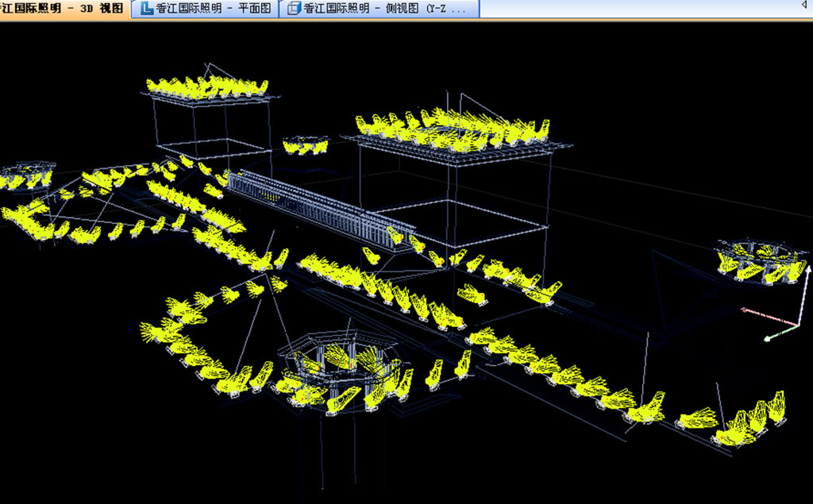Click the cube icon on the 侧视图 tab
Screen dimensions: 813x504
(x=294, y=9)
